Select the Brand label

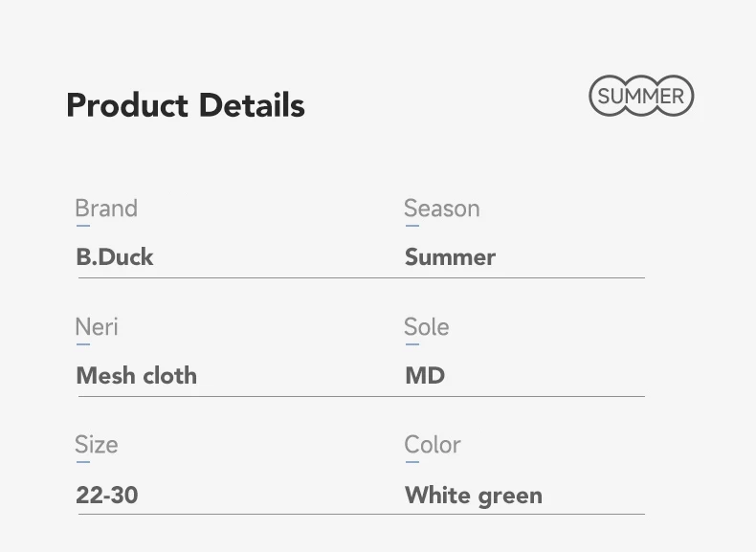click(106, 209)
